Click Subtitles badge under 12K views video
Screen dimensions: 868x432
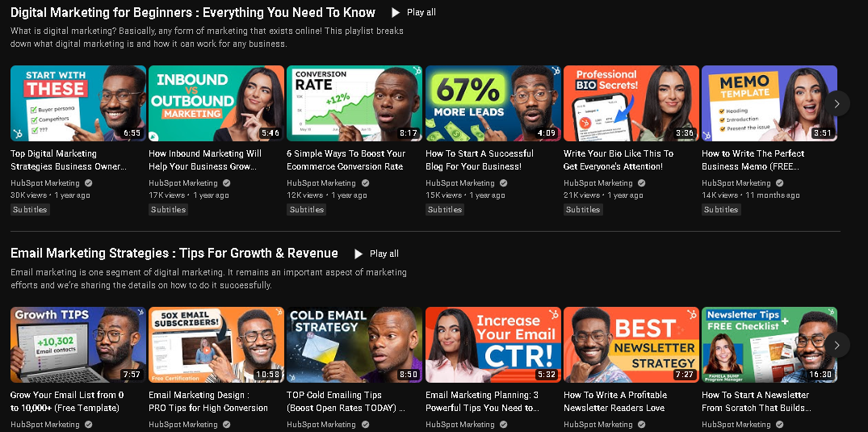[x=306, y=209]
